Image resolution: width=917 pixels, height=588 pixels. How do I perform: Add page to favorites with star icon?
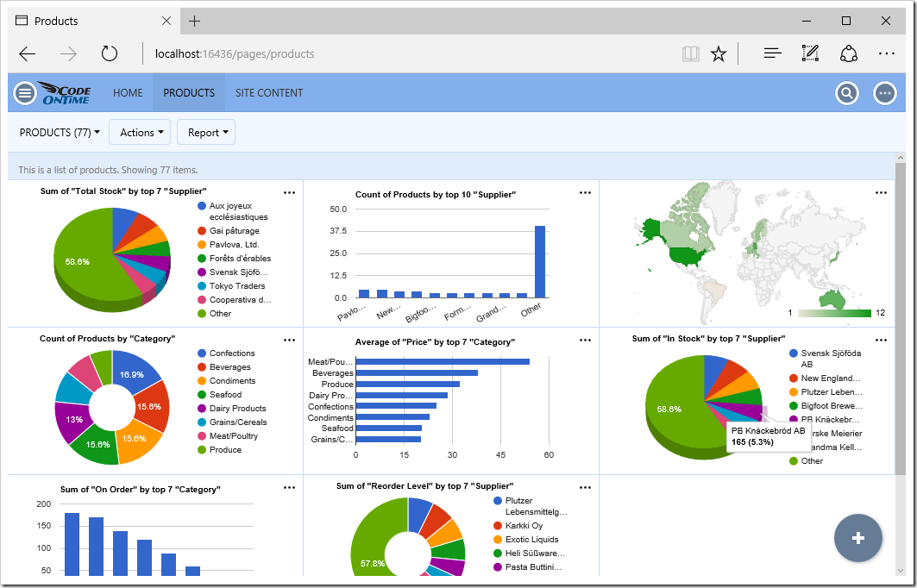[x=719, y=54]
